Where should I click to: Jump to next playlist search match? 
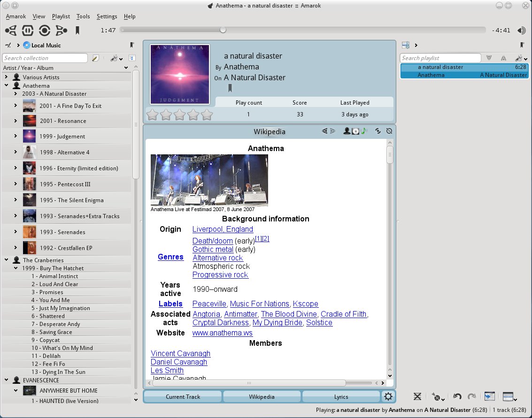click(x=503, y=58)
